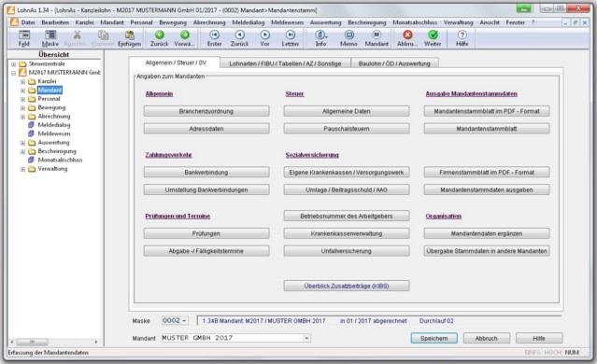597x364 pixels.
Task: Jump to first record with Erster icon
Action: pos(214,35)
